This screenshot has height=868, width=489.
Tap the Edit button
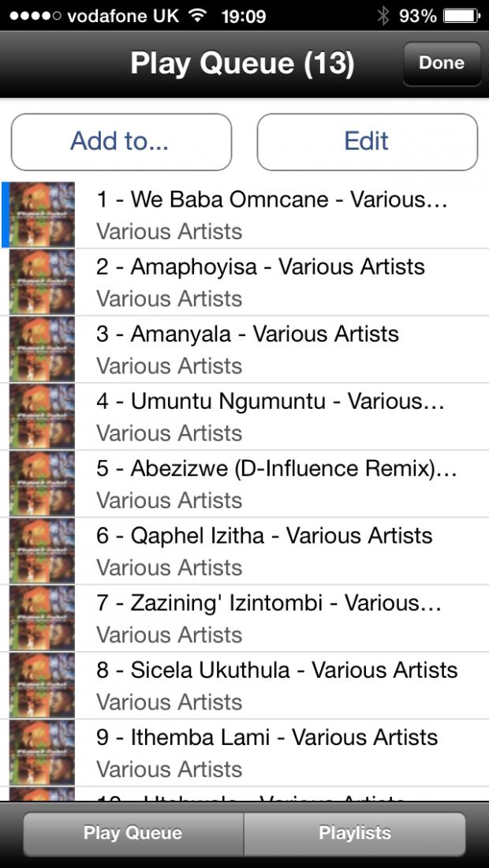tap(367, 142)
